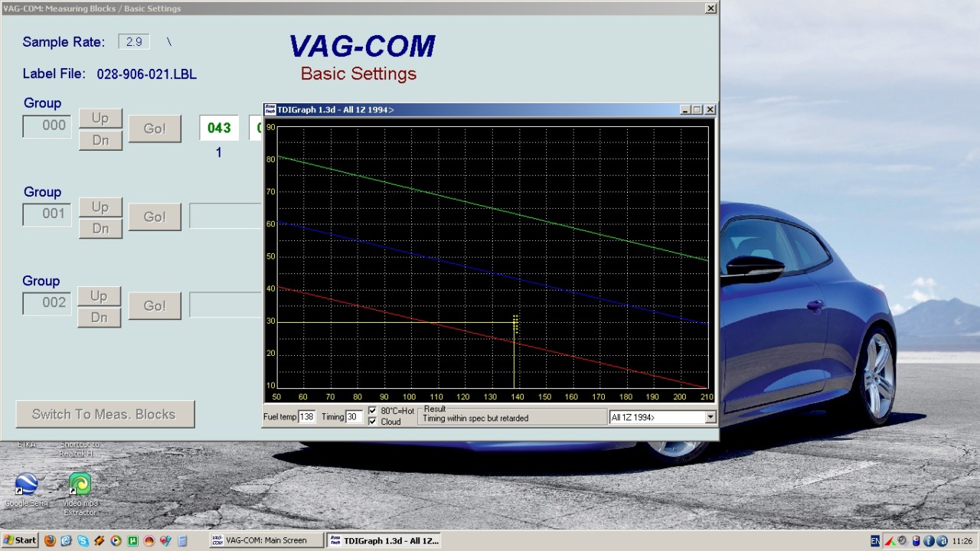
Task: Click the TDIGraph title bar Ross-Tech icon
Action: click(x=270, y=109)
